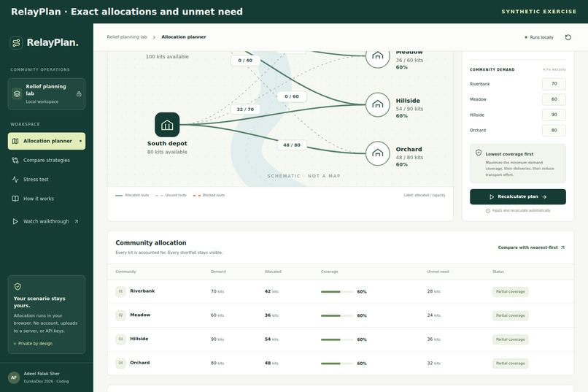Click the Recalculate plan button

pos(517,196)
